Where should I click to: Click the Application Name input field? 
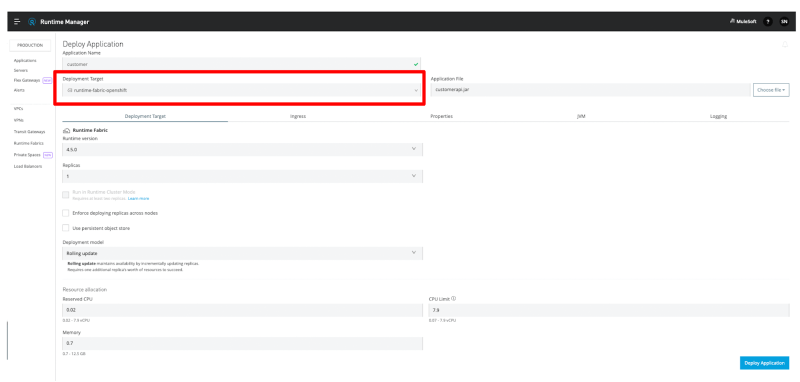point(241,64)
